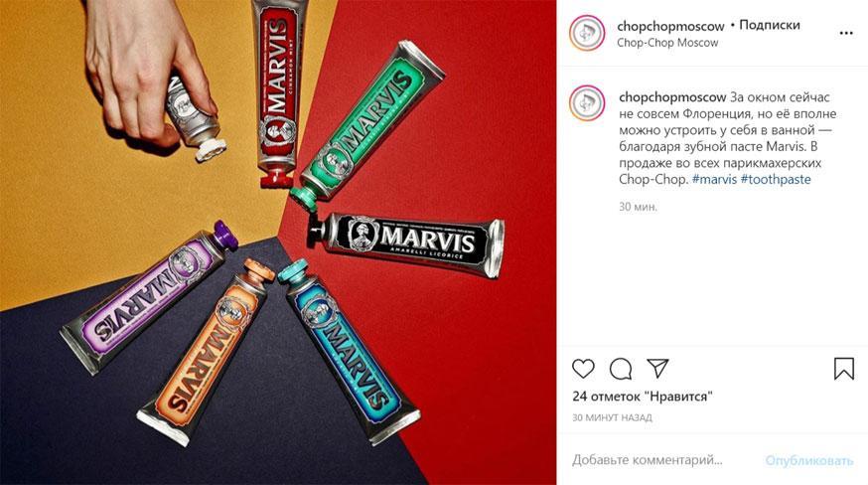Share post using paper plane icon

click(x=657, y=368)
